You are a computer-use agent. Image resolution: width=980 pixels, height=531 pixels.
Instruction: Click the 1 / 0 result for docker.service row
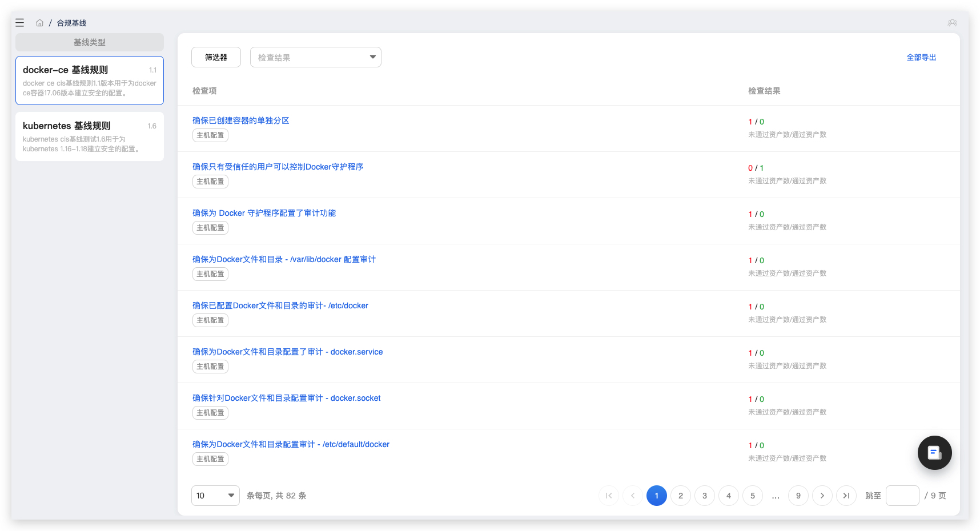756,353
